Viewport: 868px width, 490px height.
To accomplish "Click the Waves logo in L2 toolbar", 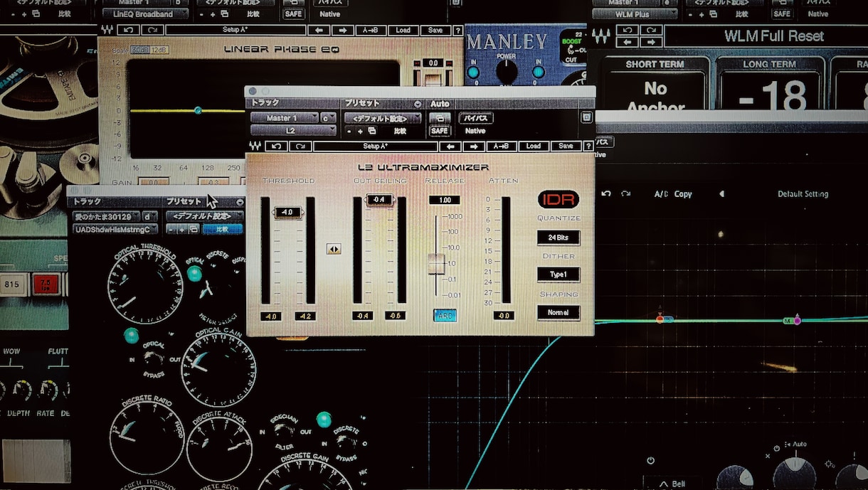I will coord(256,146).
